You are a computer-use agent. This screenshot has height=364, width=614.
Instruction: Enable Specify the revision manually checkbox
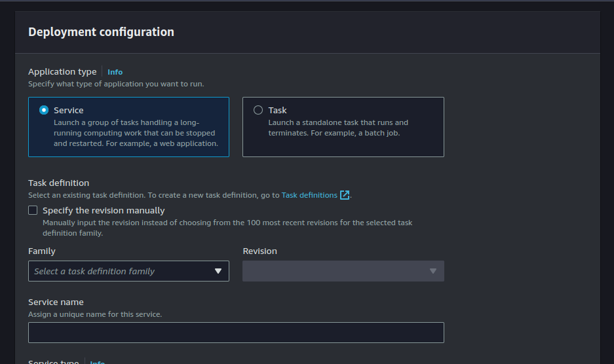tap(33, 210)
